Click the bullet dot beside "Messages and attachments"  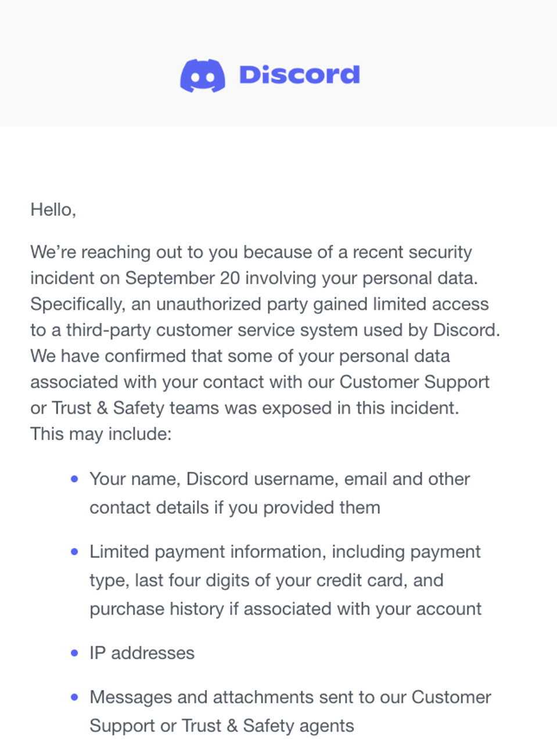74,697
